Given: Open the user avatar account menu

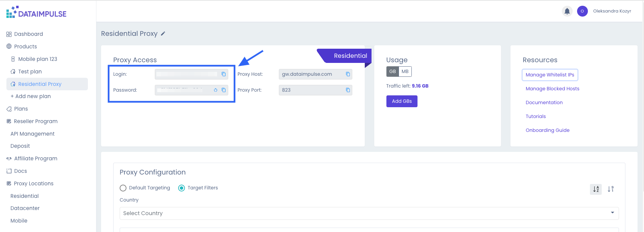Looking at the screenshot, I should point(582,11).
